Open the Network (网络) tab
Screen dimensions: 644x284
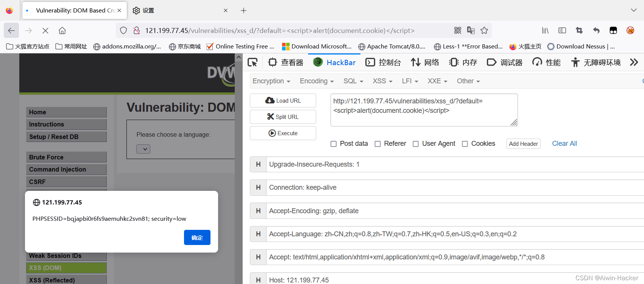click(x=425, y=62)
